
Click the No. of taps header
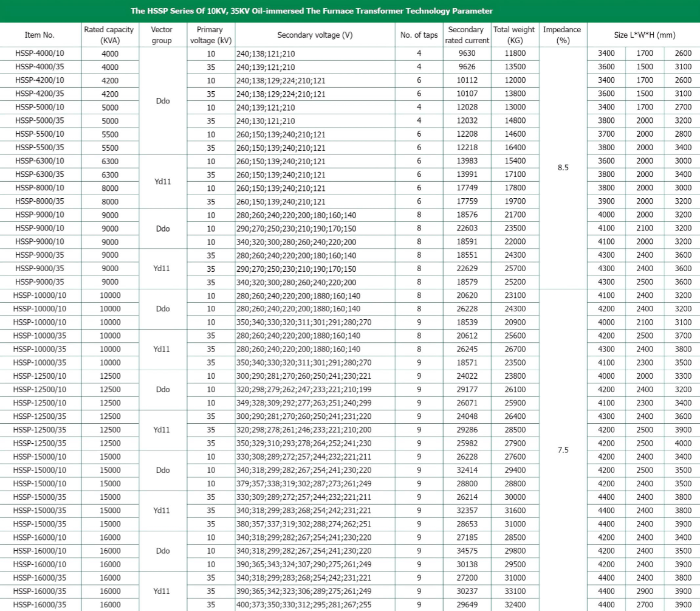419,35
